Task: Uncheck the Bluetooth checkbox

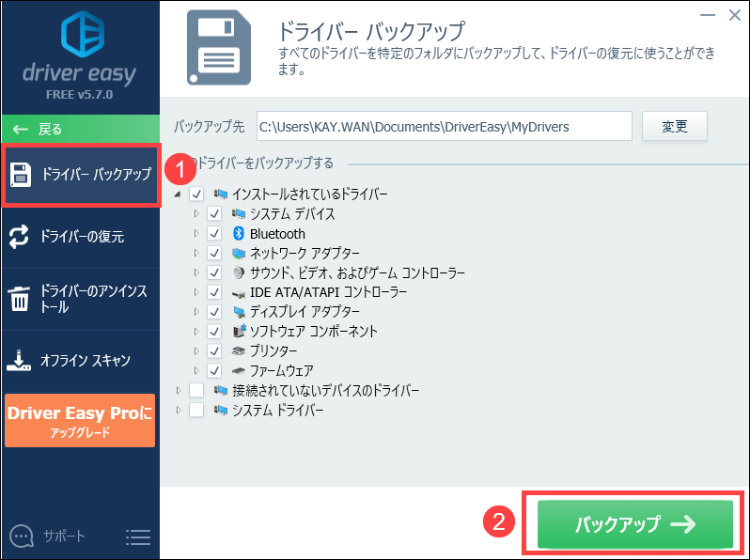Action: tap(214, 234)
